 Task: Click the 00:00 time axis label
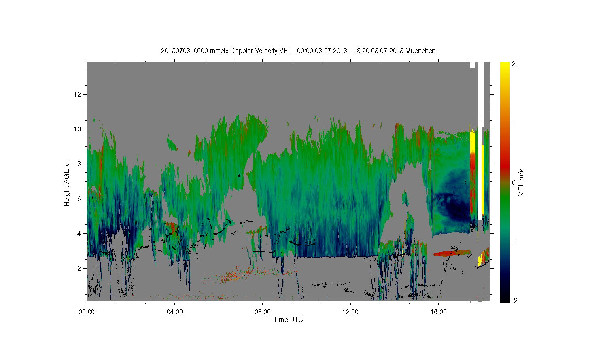click(87, 312)
